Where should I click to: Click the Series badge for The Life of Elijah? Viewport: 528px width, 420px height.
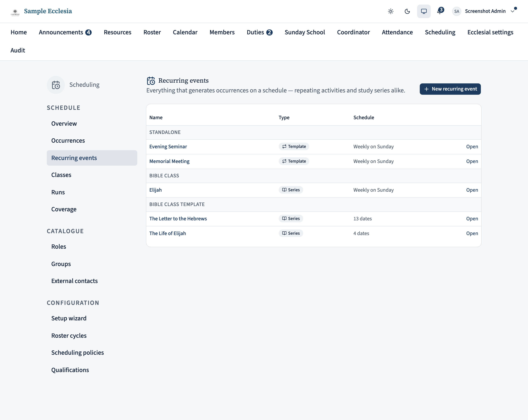[291, 233]
